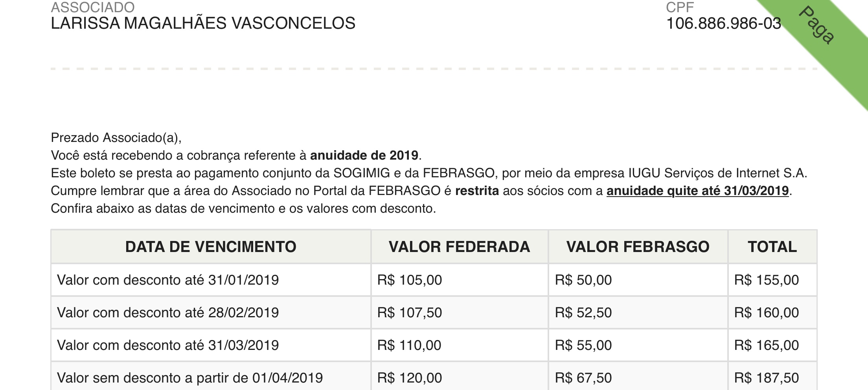Screen dimensions: 868x390
Task: Click the TOTAL column header
Action: (772, 247)
